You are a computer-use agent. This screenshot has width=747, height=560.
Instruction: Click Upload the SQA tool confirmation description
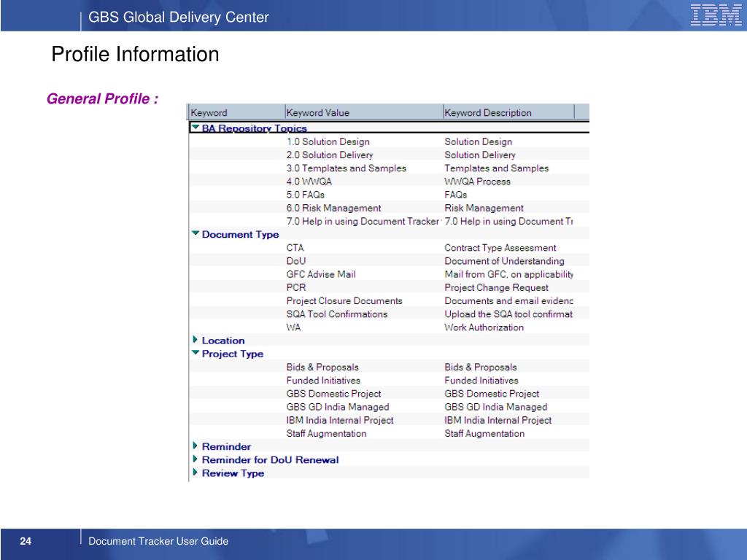pos(508,314)
